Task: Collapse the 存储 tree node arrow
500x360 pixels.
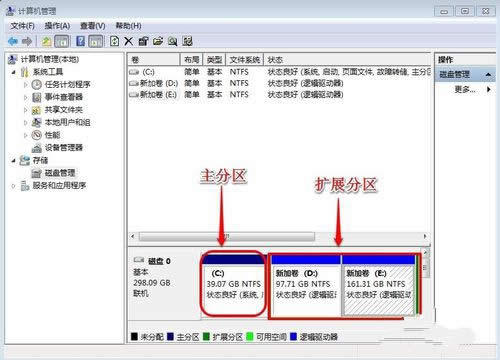Action: point(13,161)
